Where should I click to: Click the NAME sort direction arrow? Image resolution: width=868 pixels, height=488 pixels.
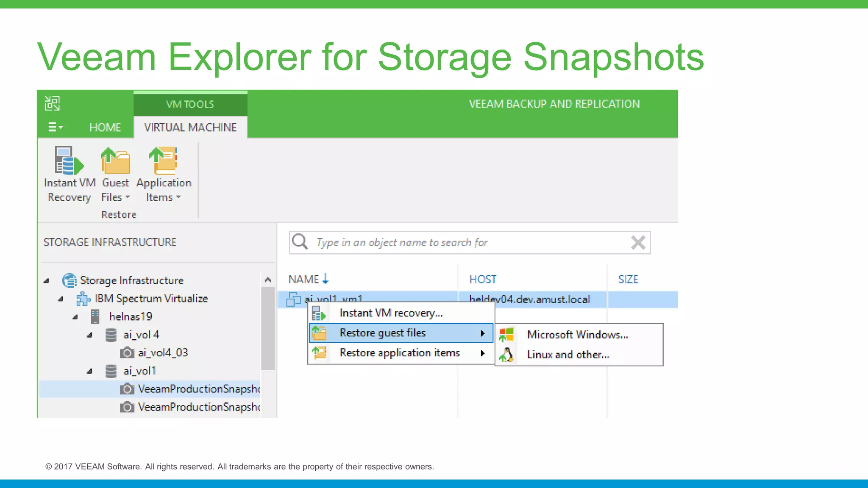point(325,279)
